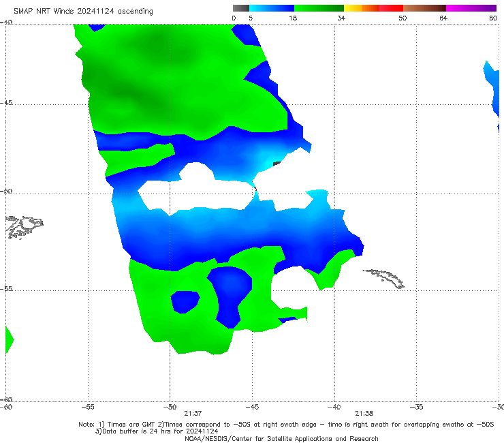Click the swath time label '21:37'
The width and height of the screenshot is (504, 443).
(x=193, y=413)
